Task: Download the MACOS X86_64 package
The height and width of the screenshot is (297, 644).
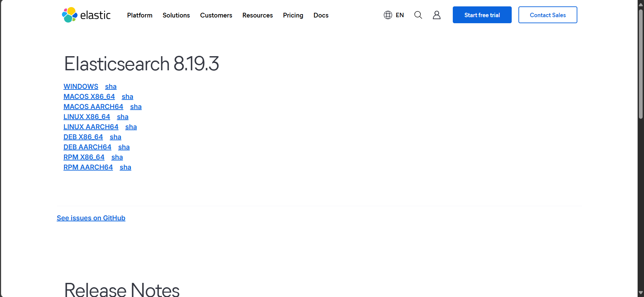Action: 89,97
